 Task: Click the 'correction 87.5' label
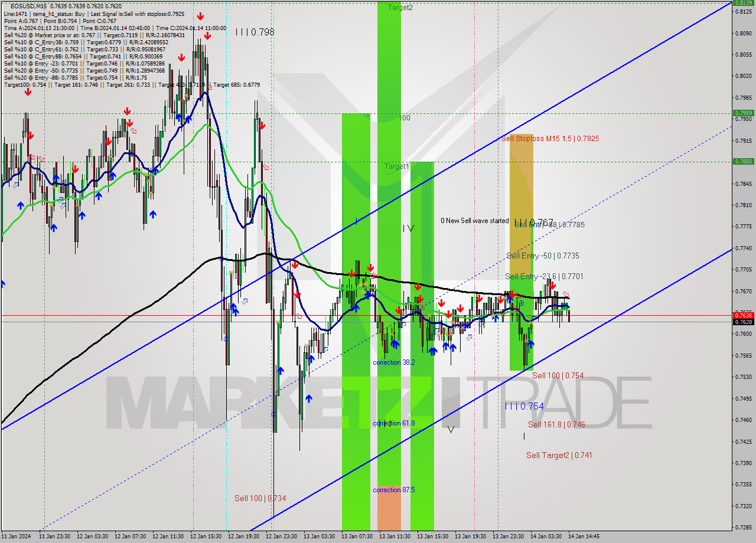(393, 490)
